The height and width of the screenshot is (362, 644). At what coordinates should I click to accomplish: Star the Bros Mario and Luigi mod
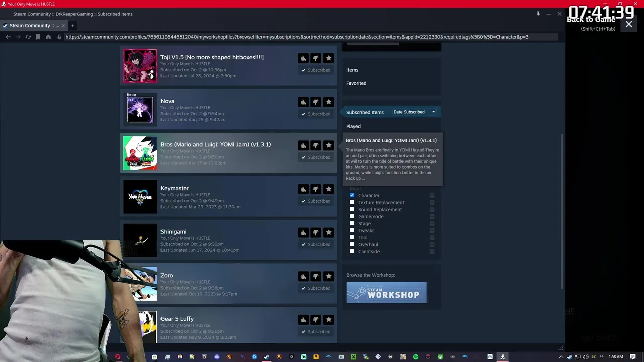coord(329,145)
